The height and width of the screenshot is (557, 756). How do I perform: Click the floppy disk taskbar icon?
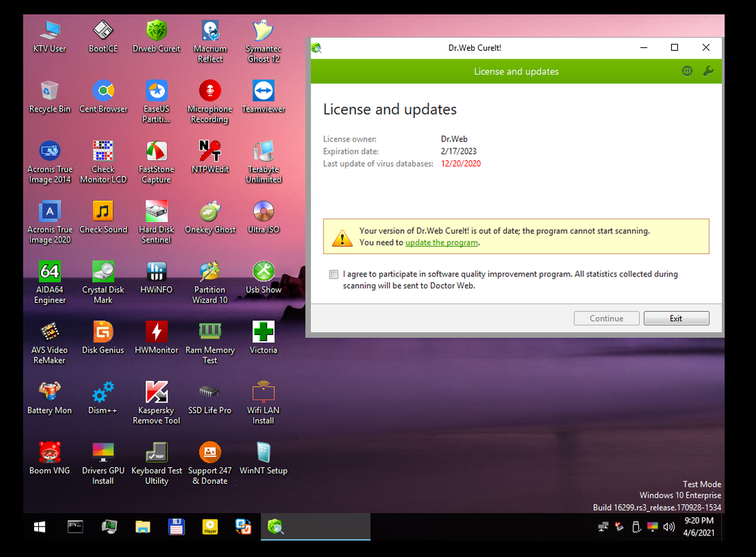coord(176,527)
